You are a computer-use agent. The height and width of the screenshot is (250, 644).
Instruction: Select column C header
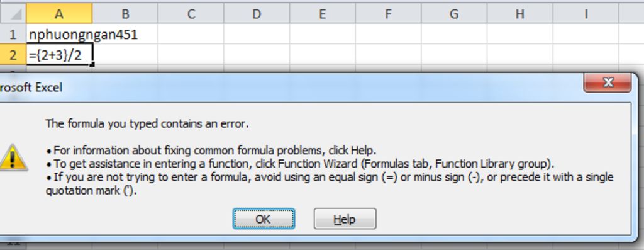click(x=191, y=14)
